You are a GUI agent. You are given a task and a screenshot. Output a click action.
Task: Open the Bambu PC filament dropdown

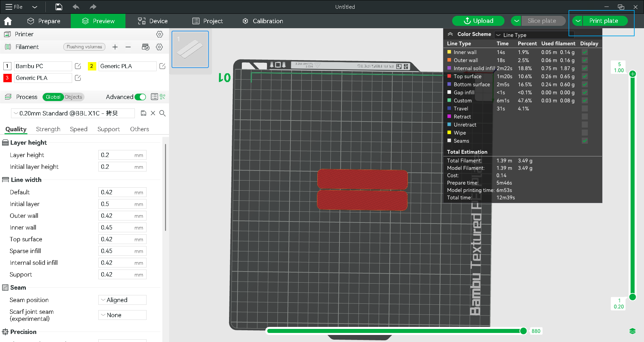coord(42,66)
